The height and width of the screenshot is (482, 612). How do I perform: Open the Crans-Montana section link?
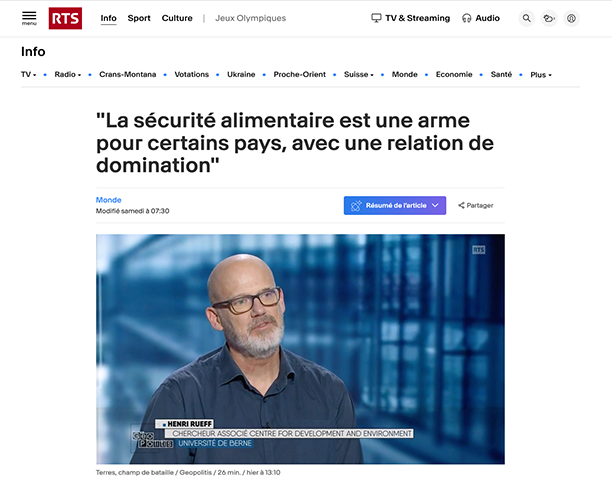[x=128, y=75]
